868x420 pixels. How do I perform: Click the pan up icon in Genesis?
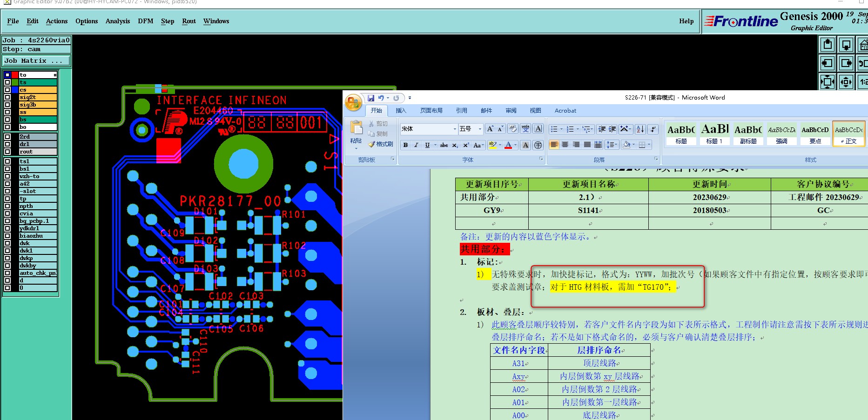[x=828, y=45]
